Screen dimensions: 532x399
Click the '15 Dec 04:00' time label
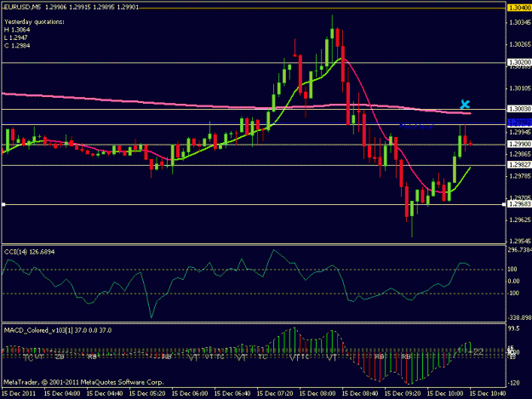(62, 394)
